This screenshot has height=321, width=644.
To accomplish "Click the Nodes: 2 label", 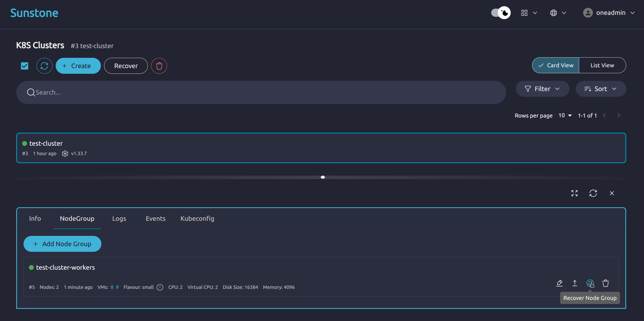I will pyautogui.click(x=49, y=287).
